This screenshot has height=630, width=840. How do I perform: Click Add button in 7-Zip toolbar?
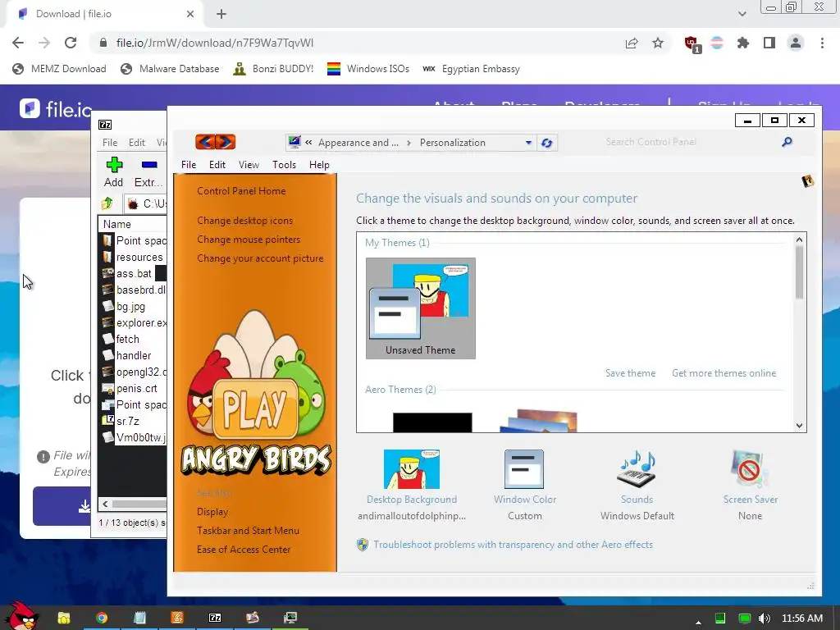(113, 172)
